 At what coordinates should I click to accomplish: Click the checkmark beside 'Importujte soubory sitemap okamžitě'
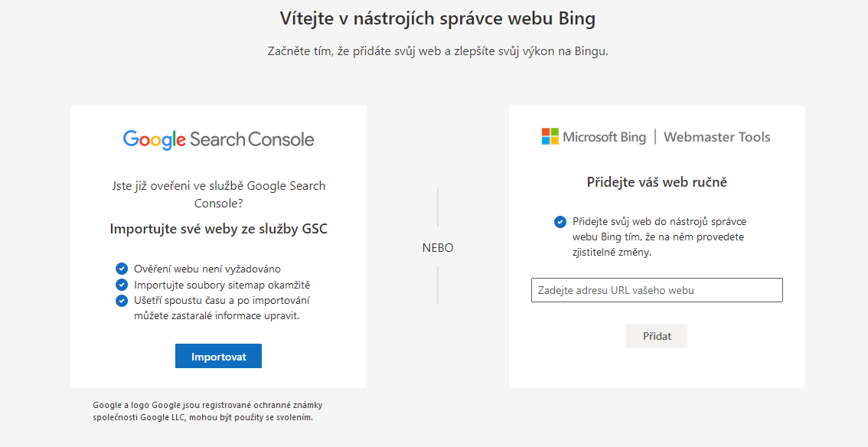pos(122,285)
